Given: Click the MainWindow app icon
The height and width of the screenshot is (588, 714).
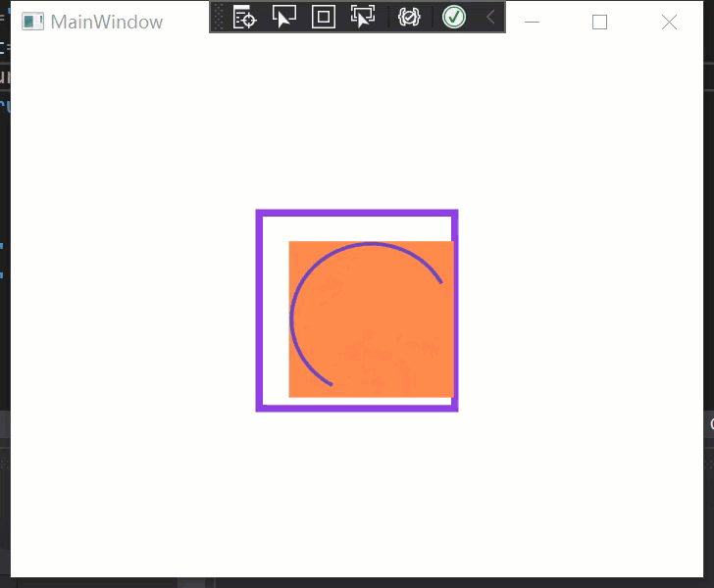Looking at the screenshot, I should click(32, 22).
